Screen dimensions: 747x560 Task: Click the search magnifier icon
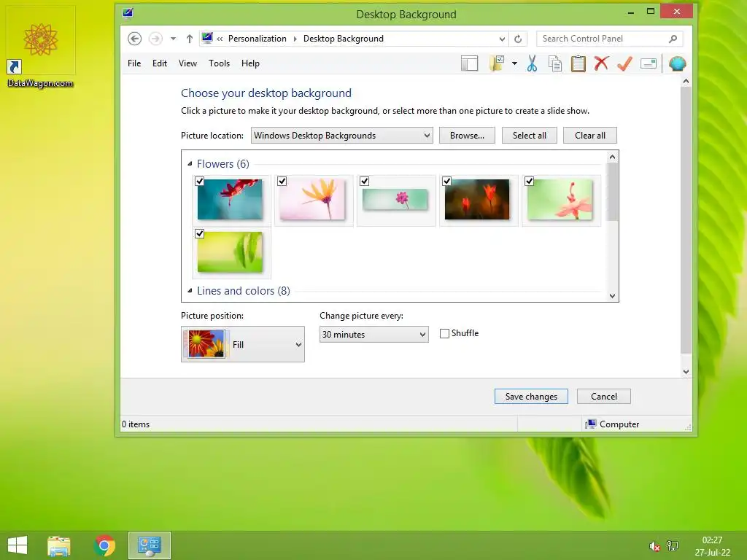673,39
